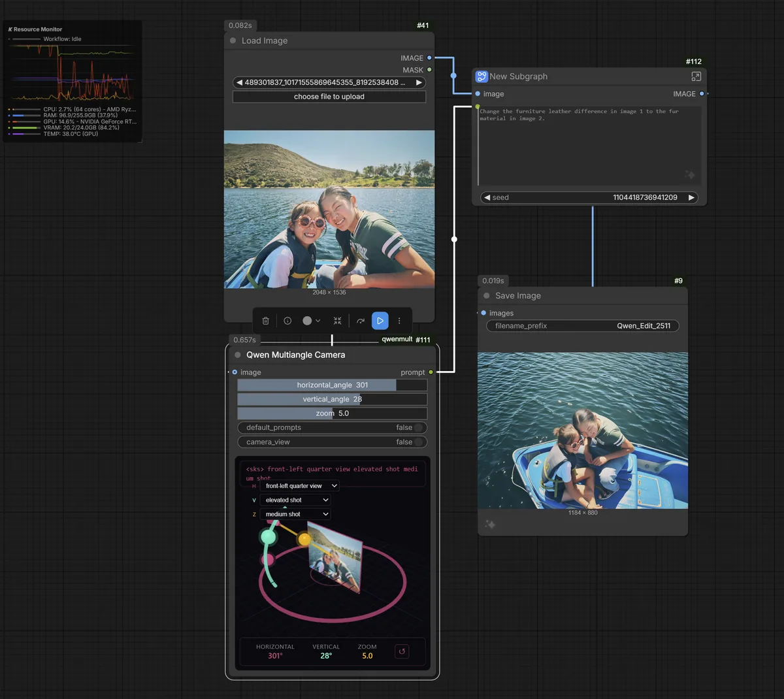Click the seed value 1104418736941209
Screen dimensions: 784x699
coord(645,197)
